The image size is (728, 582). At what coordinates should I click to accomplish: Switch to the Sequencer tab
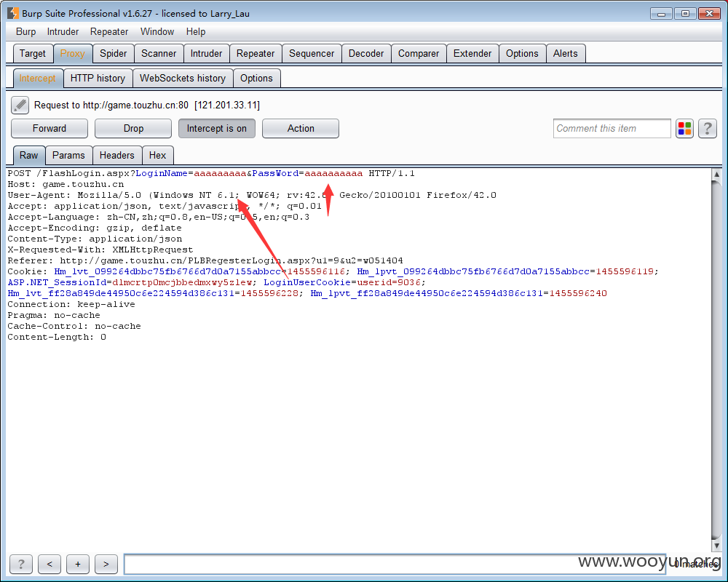(312, 54)
